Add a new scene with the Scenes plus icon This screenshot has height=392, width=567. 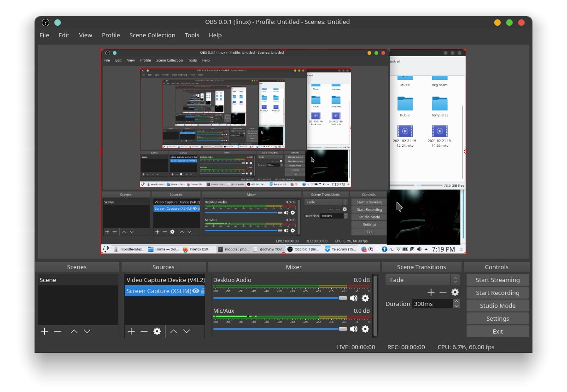pyautogui.click(x=45, y=331)
